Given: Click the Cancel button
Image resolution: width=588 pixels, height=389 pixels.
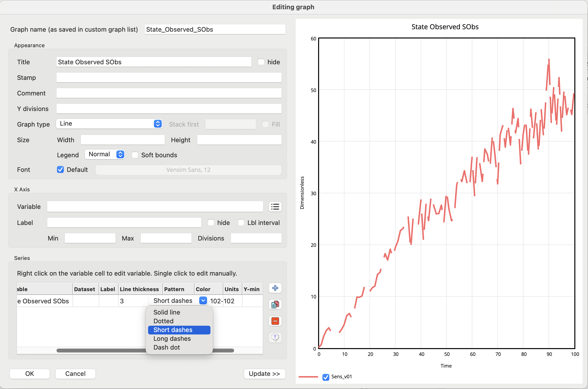Looking at the screenshot, I should coord(75,374).
